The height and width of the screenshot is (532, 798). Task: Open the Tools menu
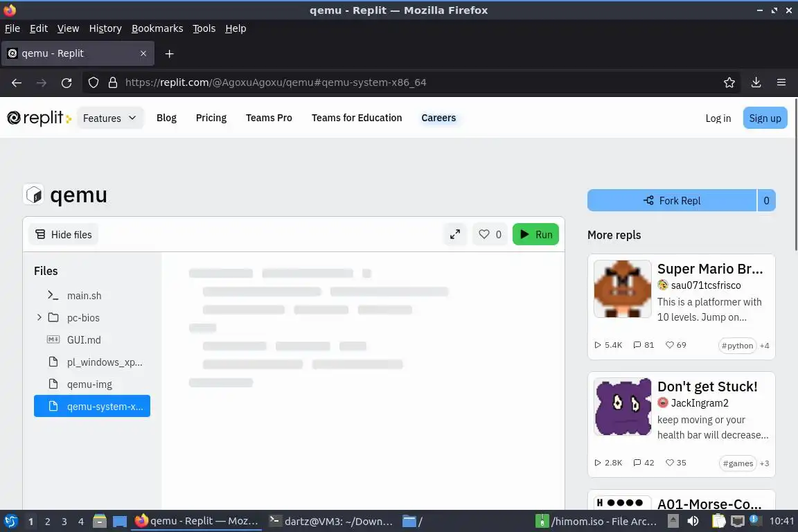click(x=204, y=28)
